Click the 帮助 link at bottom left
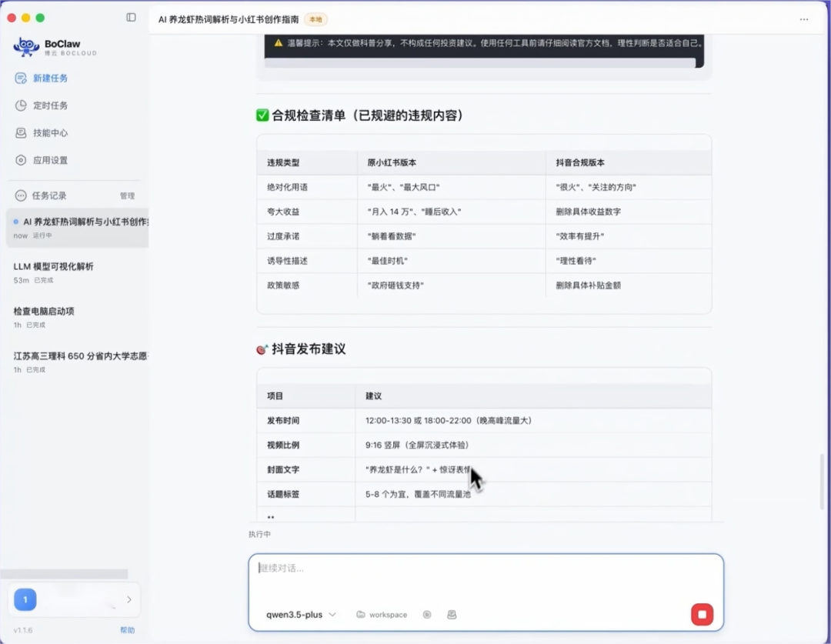Viewport: 831px width, 644px height. pos(128,629)
